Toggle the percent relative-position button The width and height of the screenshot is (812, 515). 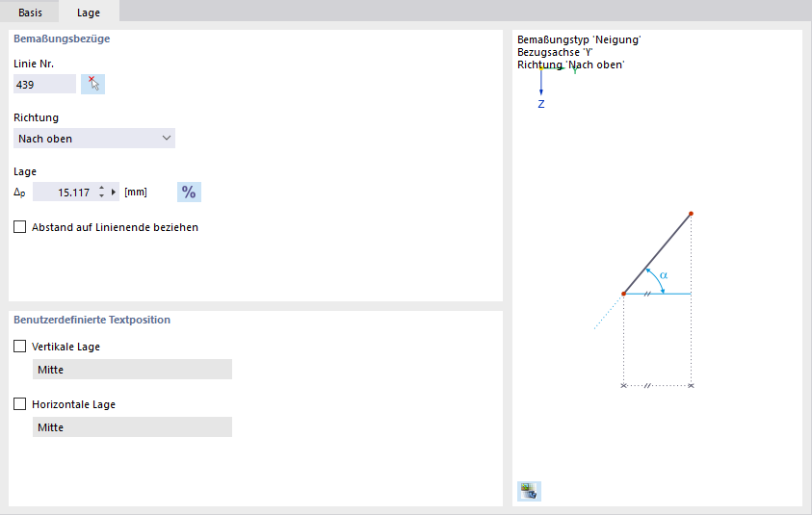(x=189, y=192)
